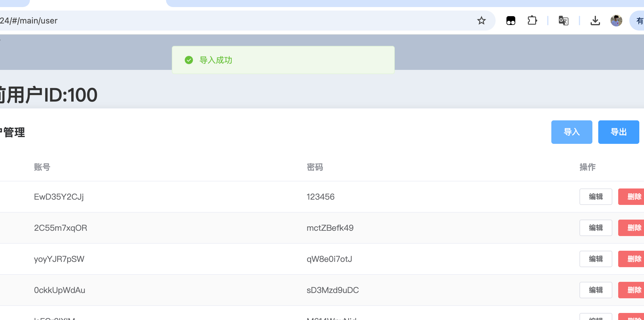Click the address bar URL field
644x320 pixels.
coord(235,21)
